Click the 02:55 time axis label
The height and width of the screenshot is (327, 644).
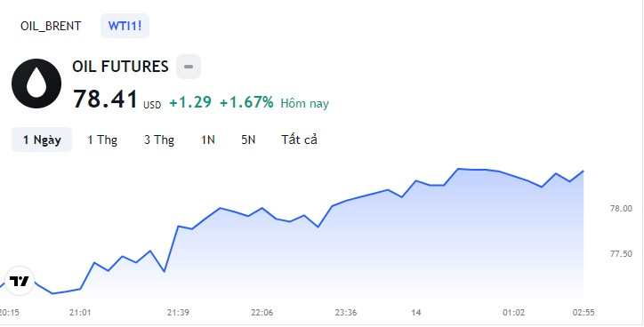(x=584, y=313)
